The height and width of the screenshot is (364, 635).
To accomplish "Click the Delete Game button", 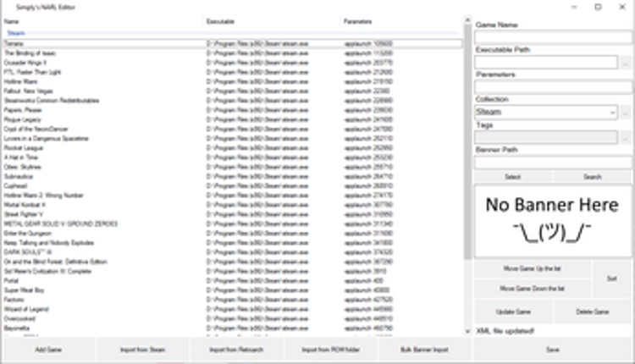I will click(x=593, y=312).
